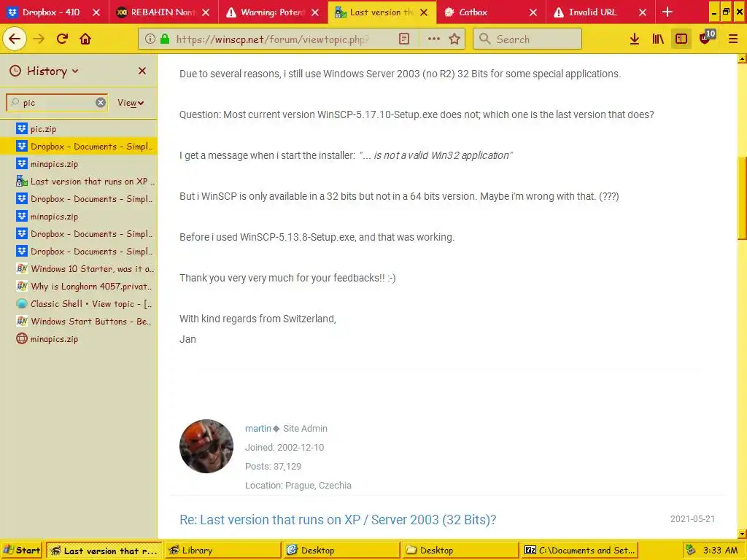Click the system tray network icon

690,551
